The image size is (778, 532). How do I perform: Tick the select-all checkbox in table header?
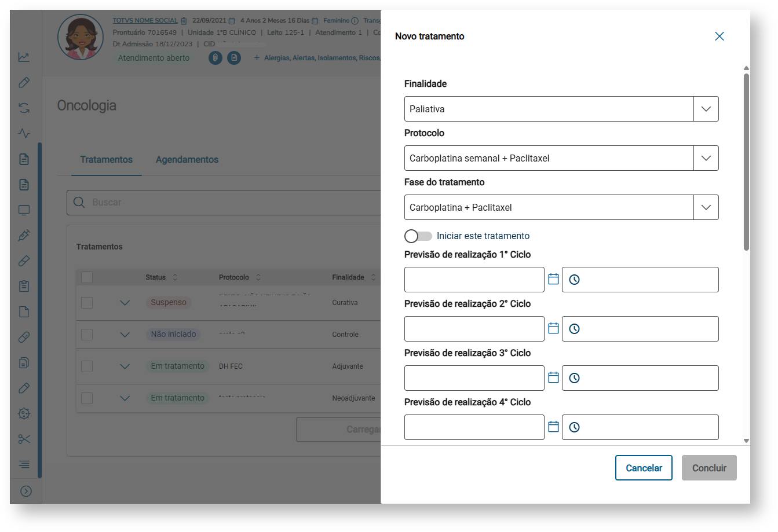pos(87,277)
